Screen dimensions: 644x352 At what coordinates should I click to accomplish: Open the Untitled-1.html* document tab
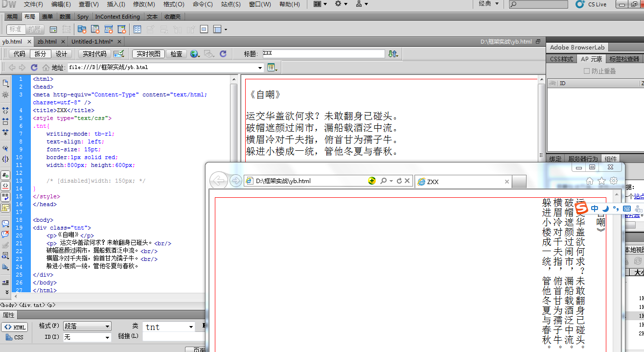92,42
